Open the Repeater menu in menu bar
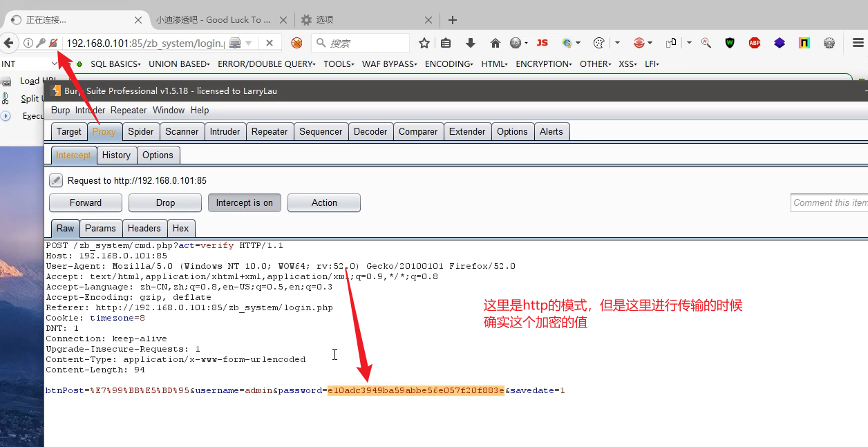868x447 pixels. coord(129,110)
